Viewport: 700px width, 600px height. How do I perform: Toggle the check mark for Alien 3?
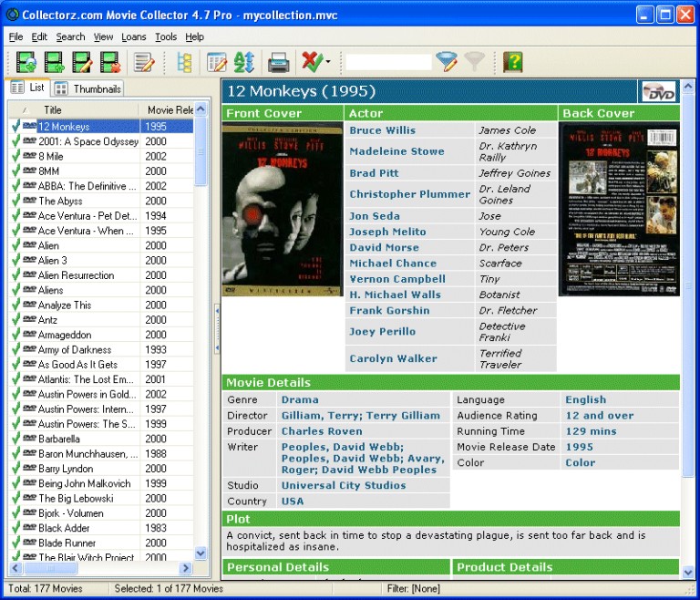pyautogui.click(x=15, y=261)
